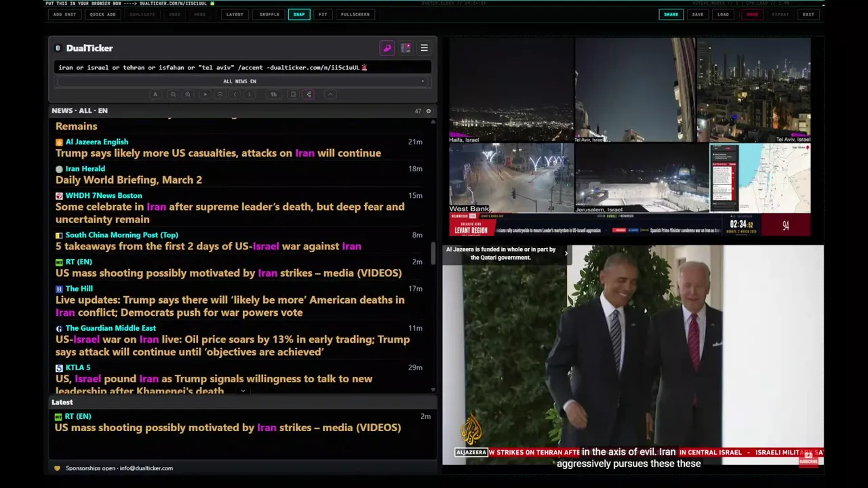Click the search query input field

point(243,67)
